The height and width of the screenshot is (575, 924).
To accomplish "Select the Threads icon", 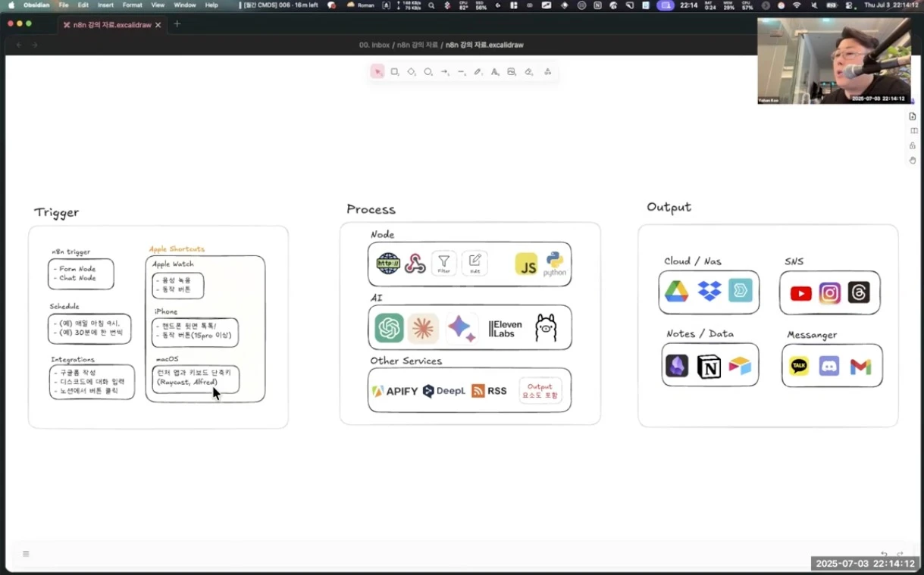I will (859, 292).
